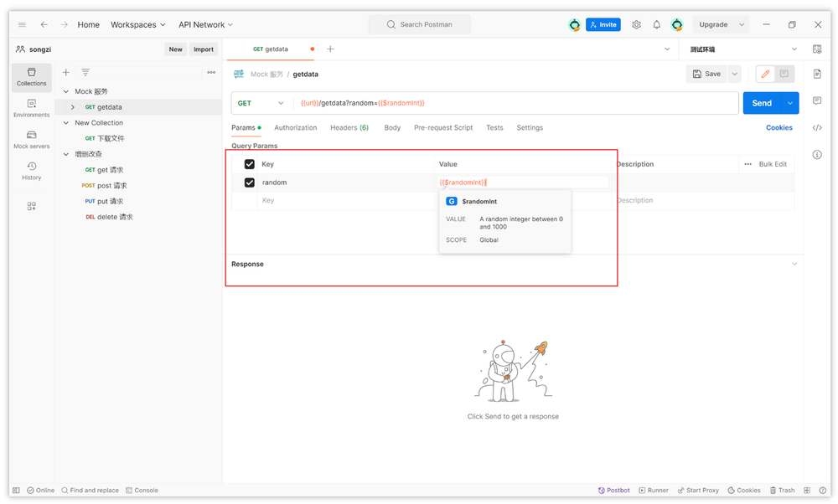
Task: Collapse the Mock 服务 collection
Action: tap(66, 91)
